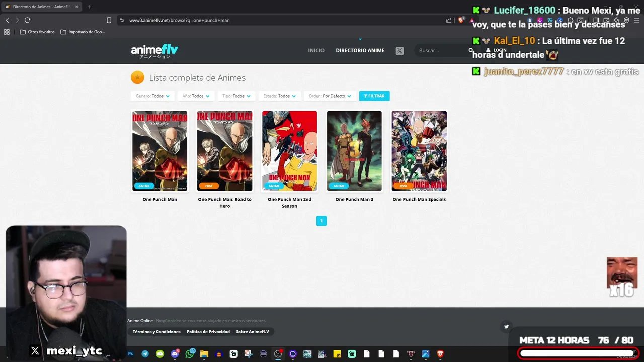This screenshot has width=644, height=362.
Task: Open the Photos app icon in taskbar
Action: [426, 354]
